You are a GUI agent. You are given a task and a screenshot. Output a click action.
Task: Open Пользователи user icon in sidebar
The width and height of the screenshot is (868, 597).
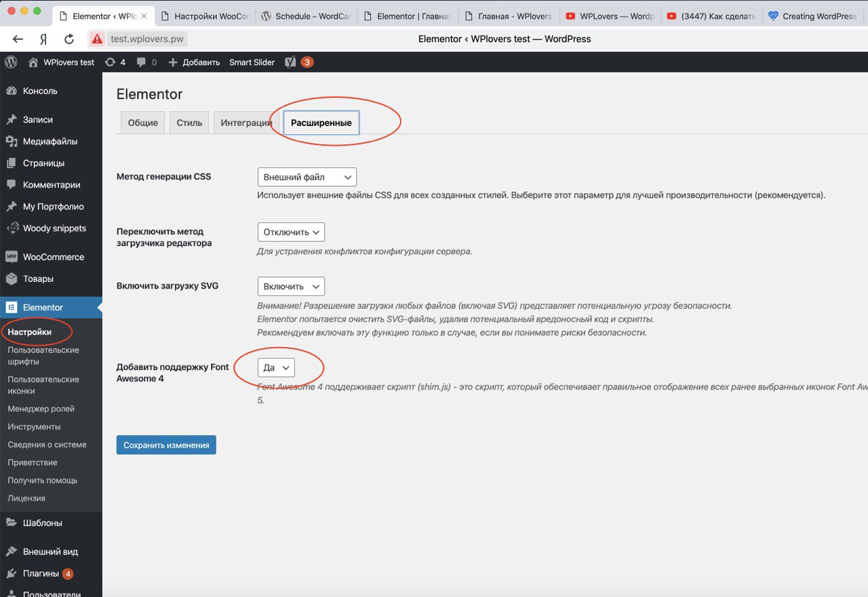coord(11,594)
